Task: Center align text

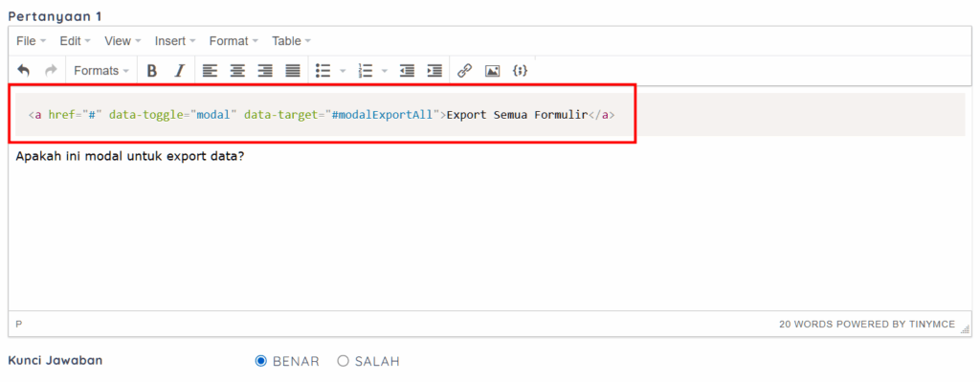Action: coord(237,71)
